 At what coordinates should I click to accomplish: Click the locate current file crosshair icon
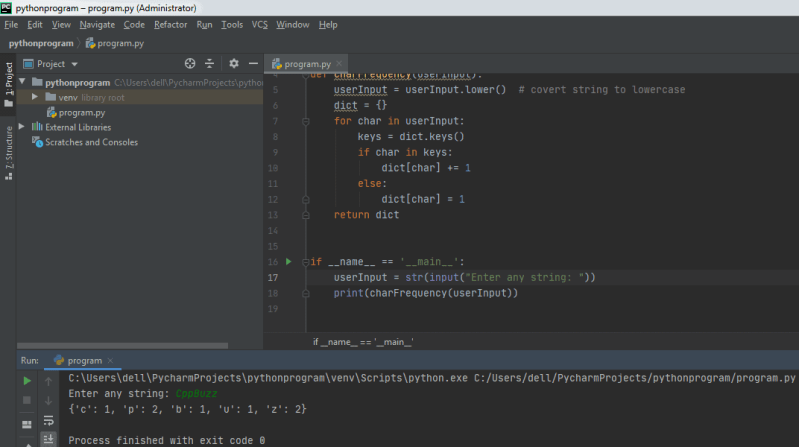click(x=190, y=64)
